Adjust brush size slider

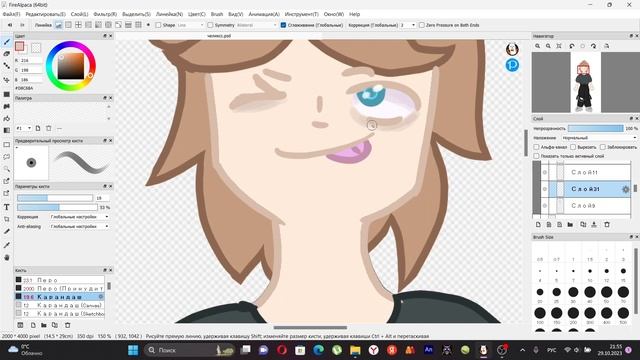55,198
